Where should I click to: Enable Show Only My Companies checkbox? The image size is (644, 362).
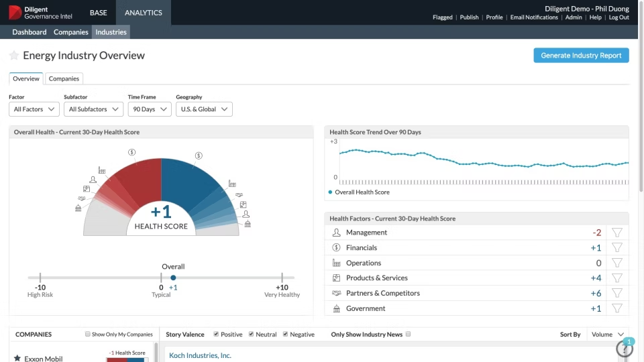click(x=87, y=334)
